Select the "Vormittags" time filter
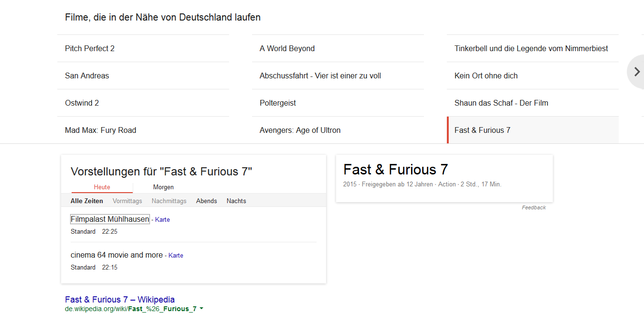644x314 pixels. point(127,201)
